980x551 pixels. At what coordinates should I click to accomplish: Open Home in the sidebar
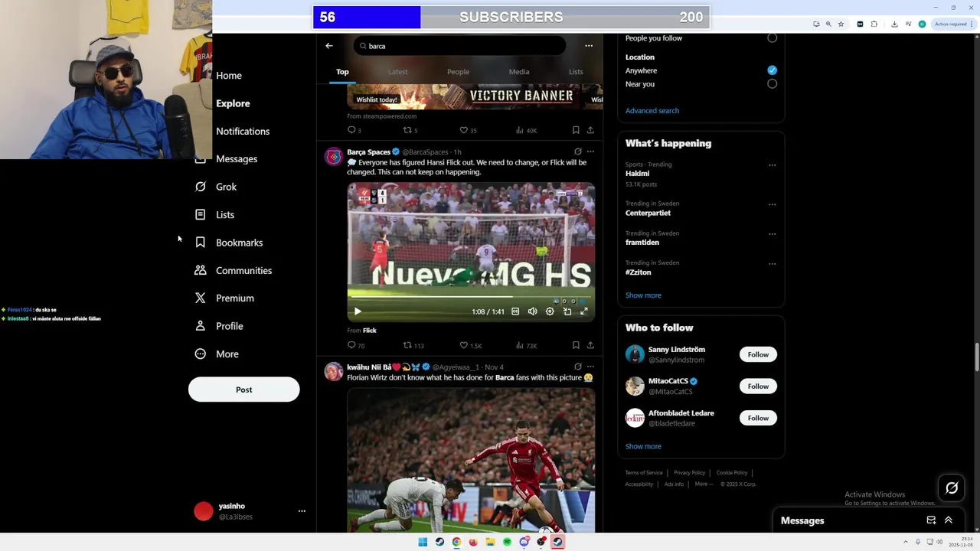click(228, 76)
